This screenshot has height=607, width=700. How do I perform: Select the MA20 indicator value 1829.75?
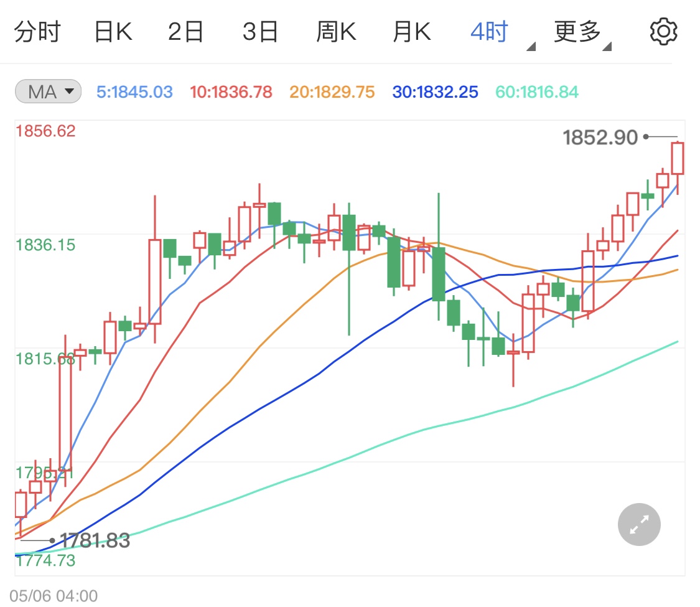click(332, 92)
